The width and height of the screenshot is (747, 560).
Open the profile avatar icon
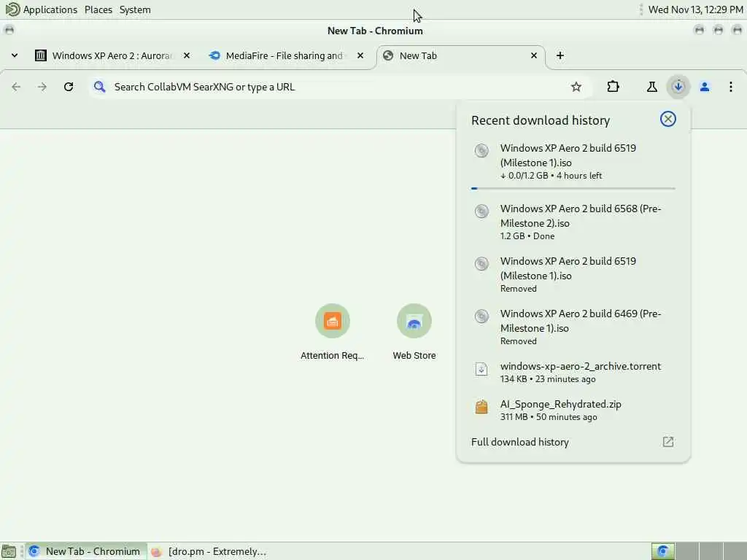pos(705,87)
